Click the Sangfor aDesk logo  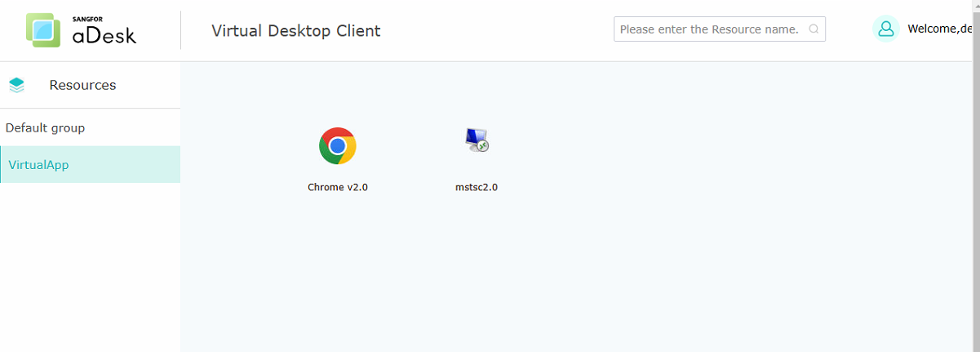click(81, 30)
